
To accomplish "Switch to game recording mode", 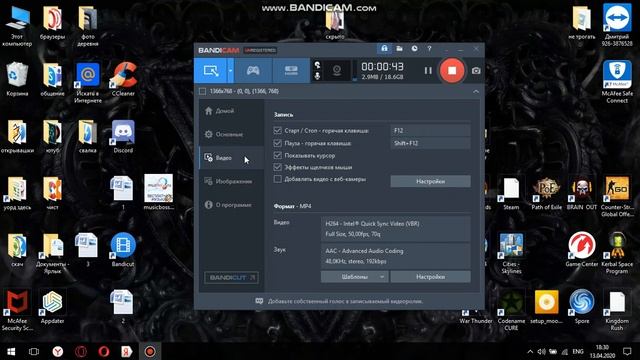I will 253,71.
